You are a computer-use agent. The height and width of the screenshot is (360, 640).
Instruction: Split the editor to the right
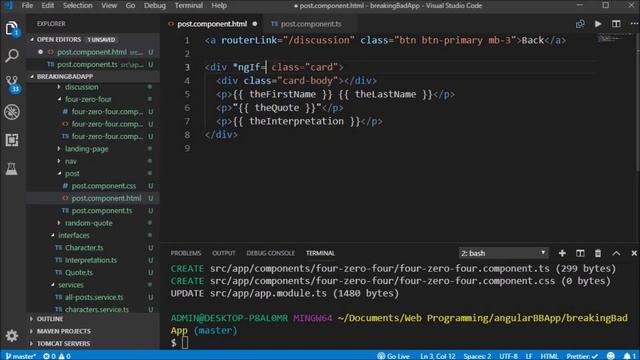[x=616, y=24]
